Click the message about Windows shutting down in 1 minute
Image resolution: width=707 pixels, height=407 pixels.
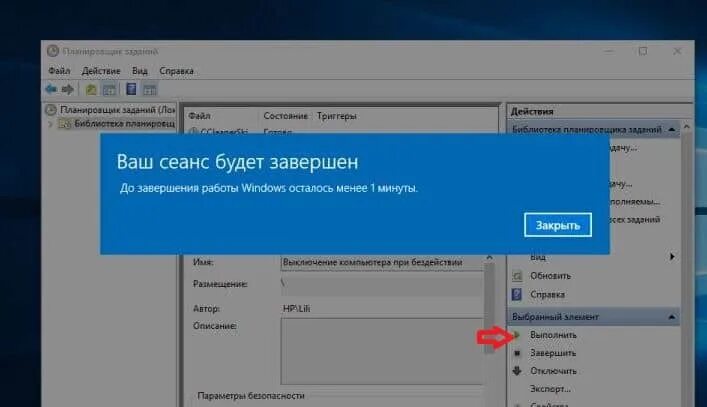269,188
